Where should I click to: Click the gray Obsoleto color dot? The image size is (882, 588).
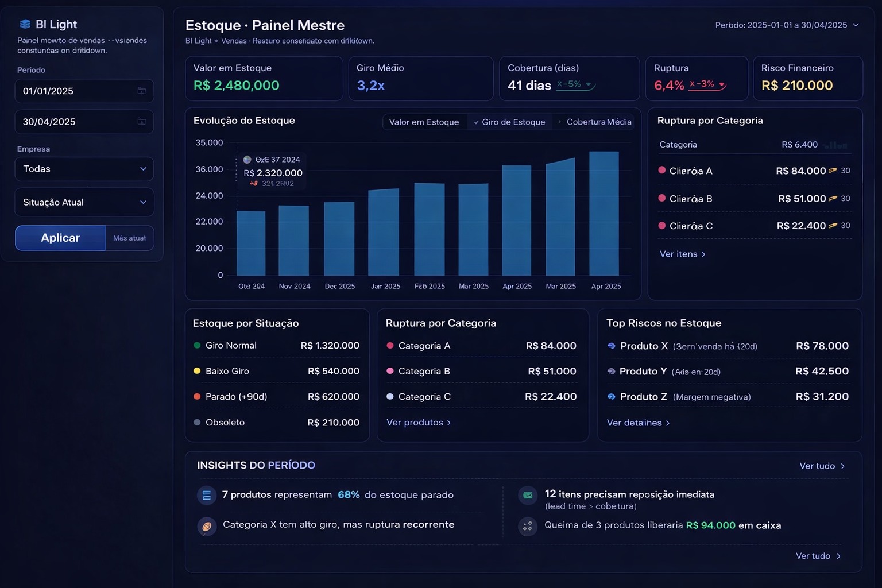click(197, 422)
